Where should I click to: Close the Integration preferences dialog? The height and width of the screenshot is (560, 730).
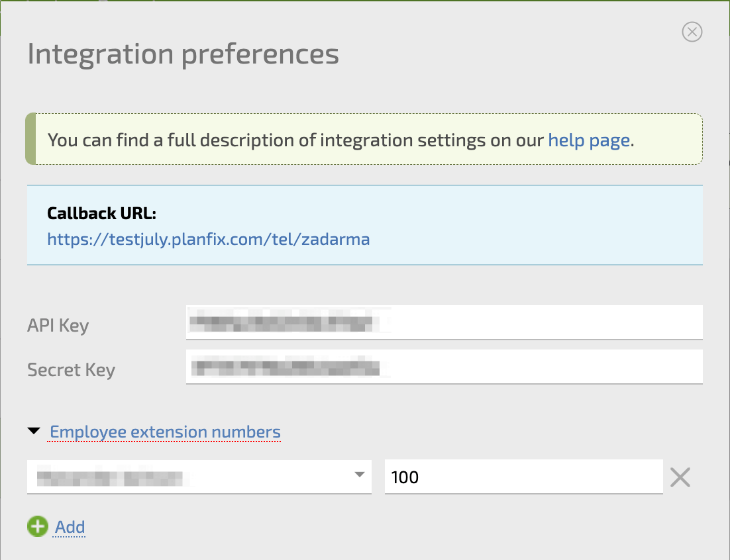(x=692, y=32)
